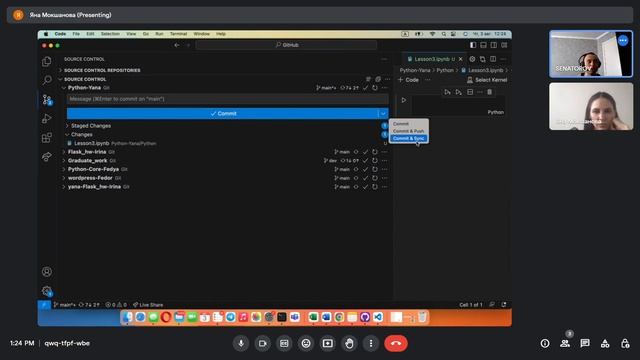Open the Meet chat panel
This screenshot has width=640, height=360.
[585, 343]
